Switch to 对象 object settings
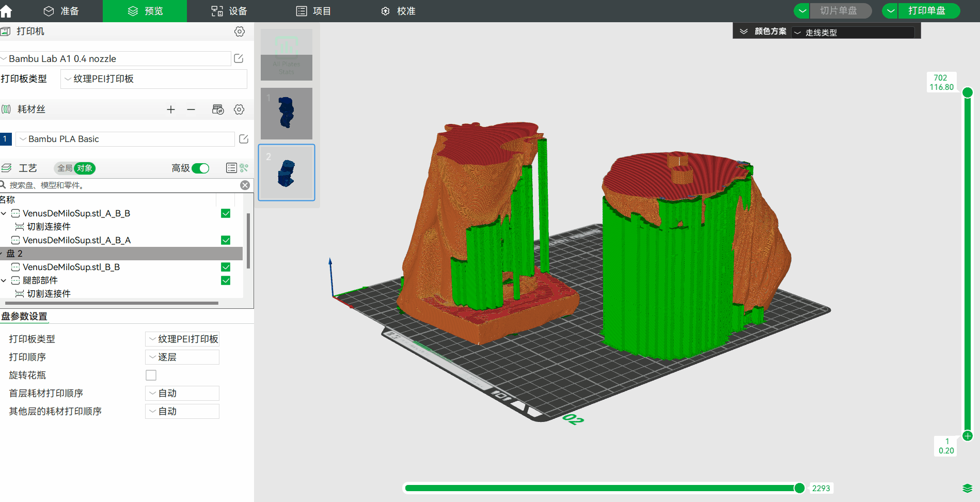The height and width of the screenshot is (502, 980). click(x=85, y=168)
